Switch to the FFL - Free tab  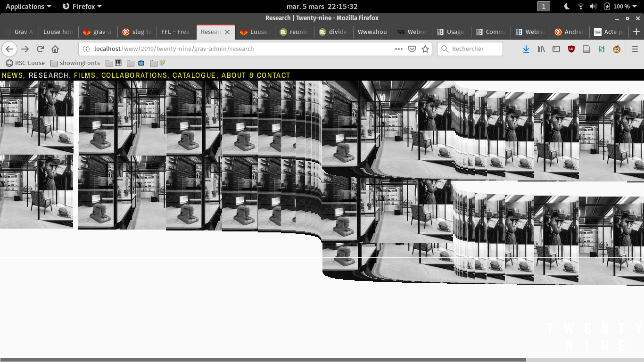[x=175, y=32]
